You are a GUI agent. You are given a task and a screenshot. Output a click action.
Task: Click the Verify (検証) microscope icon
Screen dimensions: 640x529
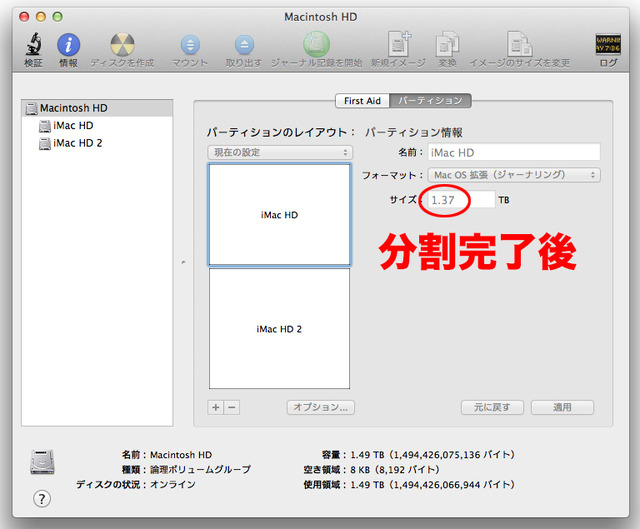coord(33,45)
